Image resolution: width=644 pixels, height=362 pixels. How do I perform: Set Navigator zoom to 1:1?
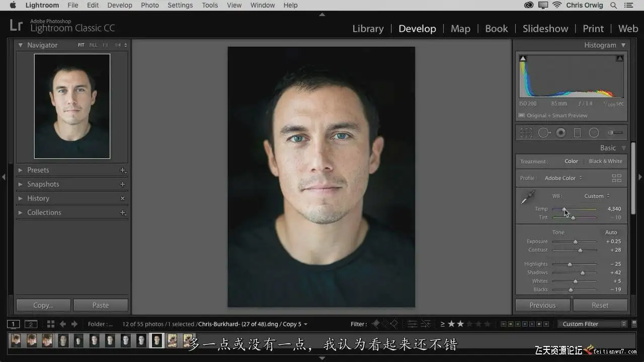click(x=105, y=45)
